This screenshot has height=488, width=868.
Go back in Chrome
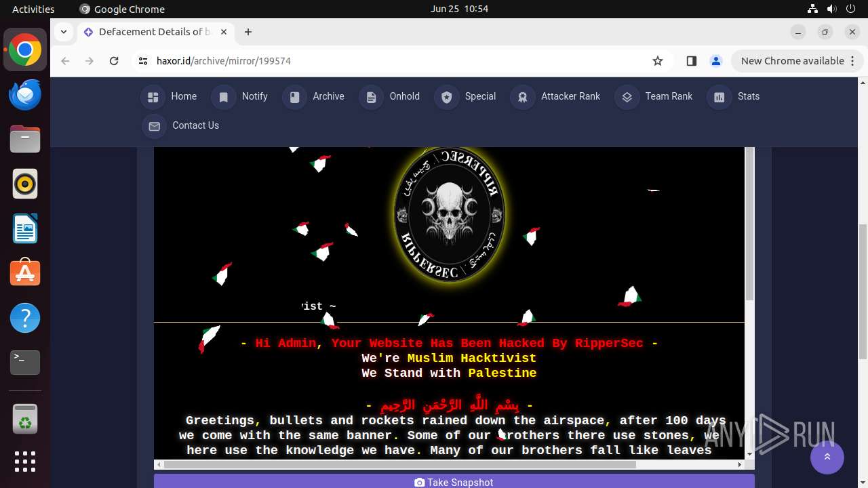[x=65, y=61]
